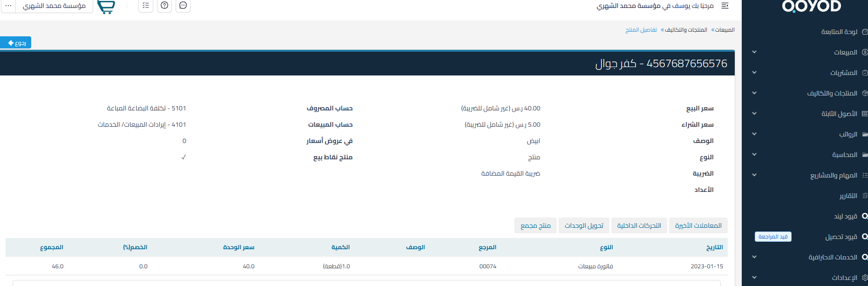Click the product title كفر جوال heading
This screenshot has width=868, height=286.
click(661, 63)
